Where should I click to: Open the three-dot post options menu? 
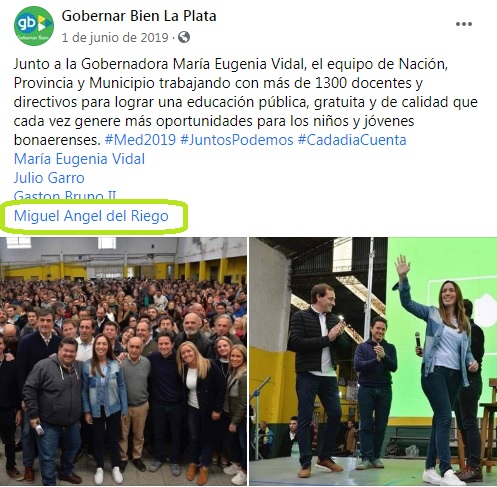[464, 24]
